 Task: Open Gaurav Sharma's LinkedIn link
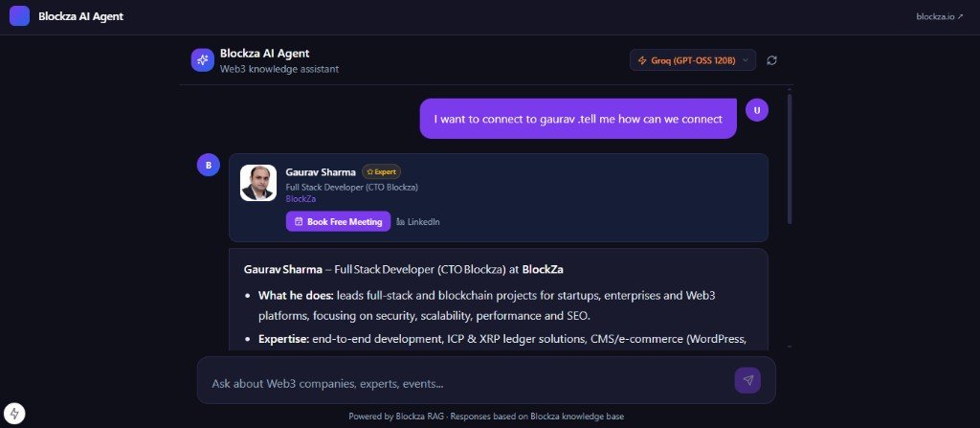point(418,221)
